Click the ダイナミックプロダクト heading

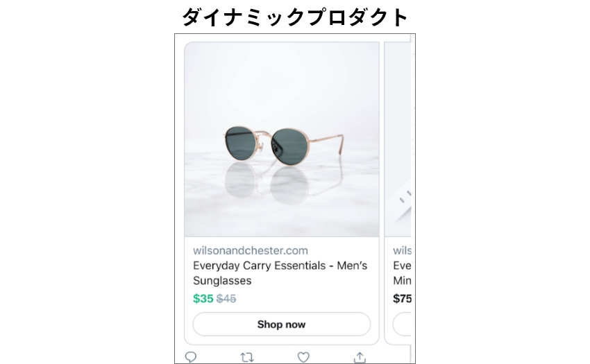point(295,17)
